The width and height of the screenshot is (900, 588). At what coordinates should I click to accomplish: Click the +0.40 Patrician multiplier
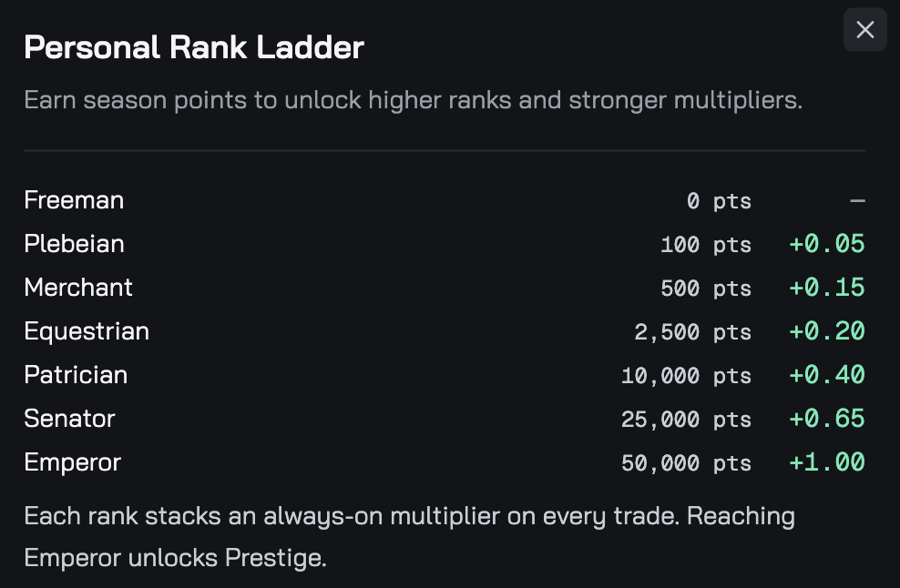coord(827,375)
